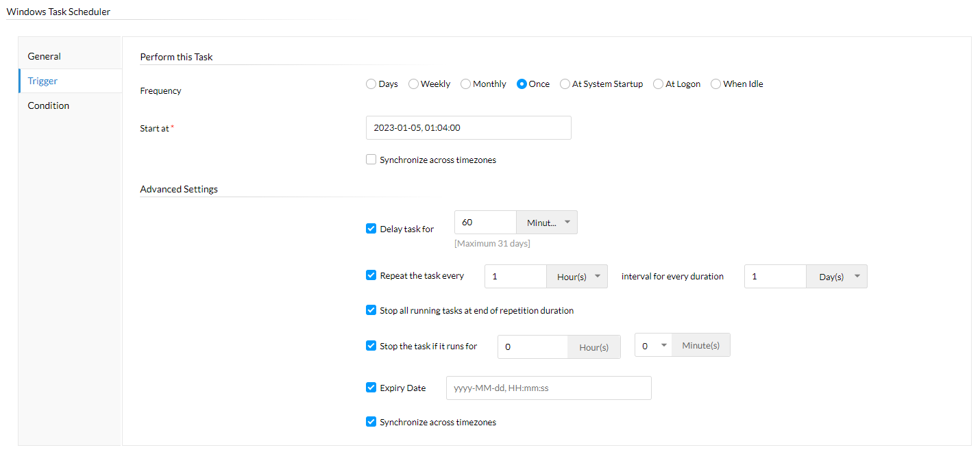
Task: Click the Advanced Settings heading
Action: (x=179, y=189)
